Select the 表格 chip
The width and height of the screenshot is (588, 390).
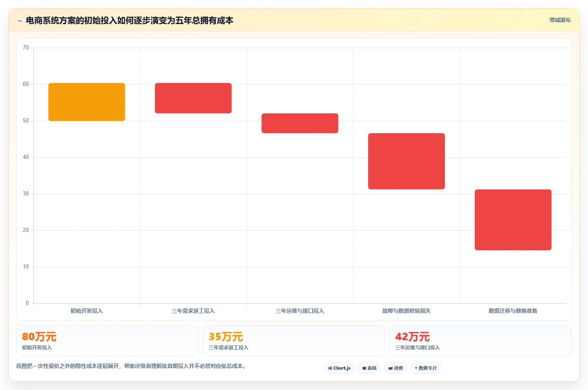point(369,368)
